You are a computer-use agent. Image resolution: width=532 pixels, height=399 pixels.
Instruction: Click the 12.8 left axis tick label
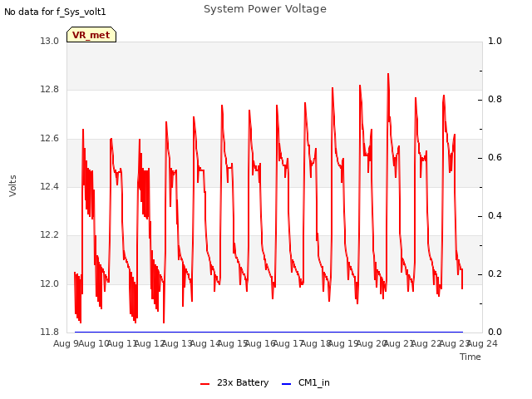point(49,90)
